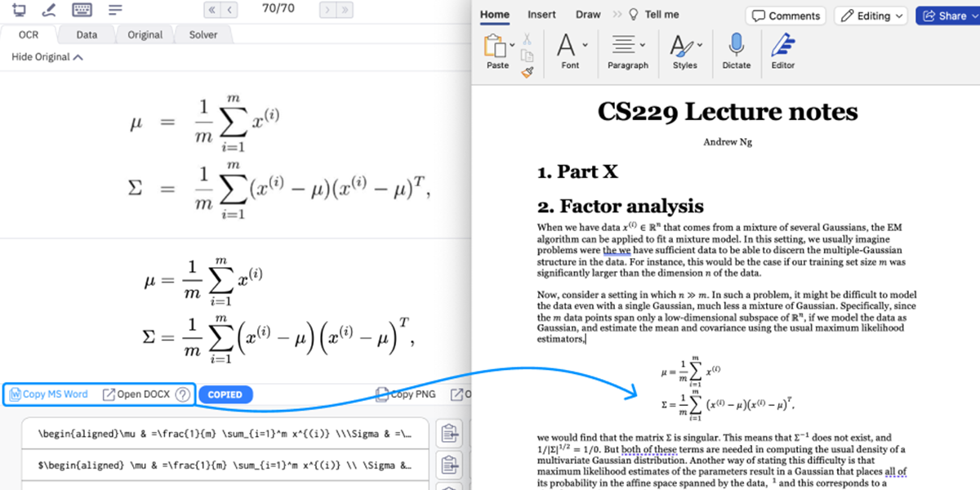Click the Copy MS Word button

click(x=49, y=394)
